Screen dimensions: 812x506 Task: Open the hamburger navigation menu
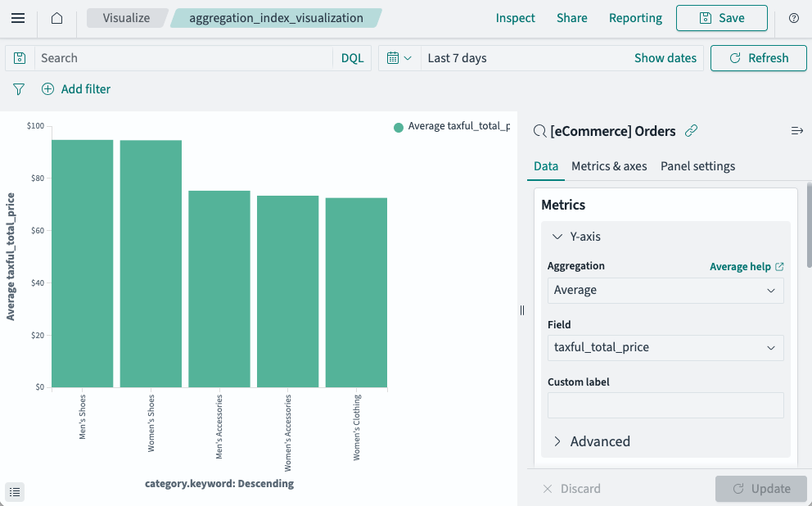[x=18, y=18]
